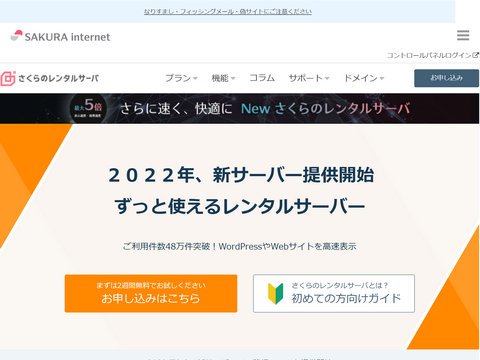Image resolution: width=480 pixels, height=360 pixels.
Task: Open the 初めての方向けガイド button
Action: tap(334, 293)
